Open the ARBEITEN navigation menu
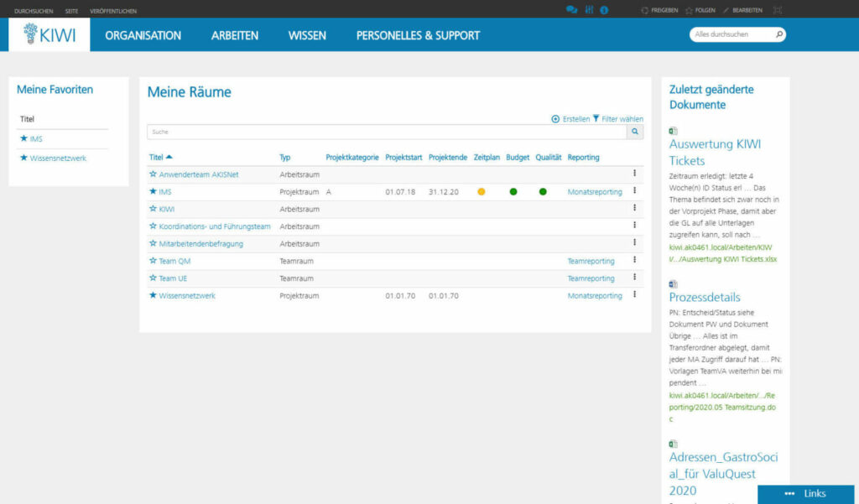859x504 pixels. coord(234,35)
